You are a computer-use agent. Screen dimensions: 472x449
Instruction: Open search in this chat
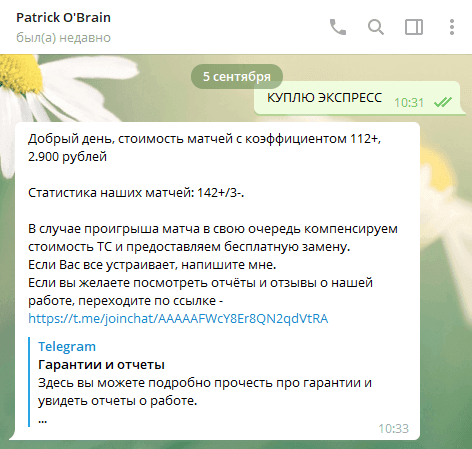[x=376, y=27]
